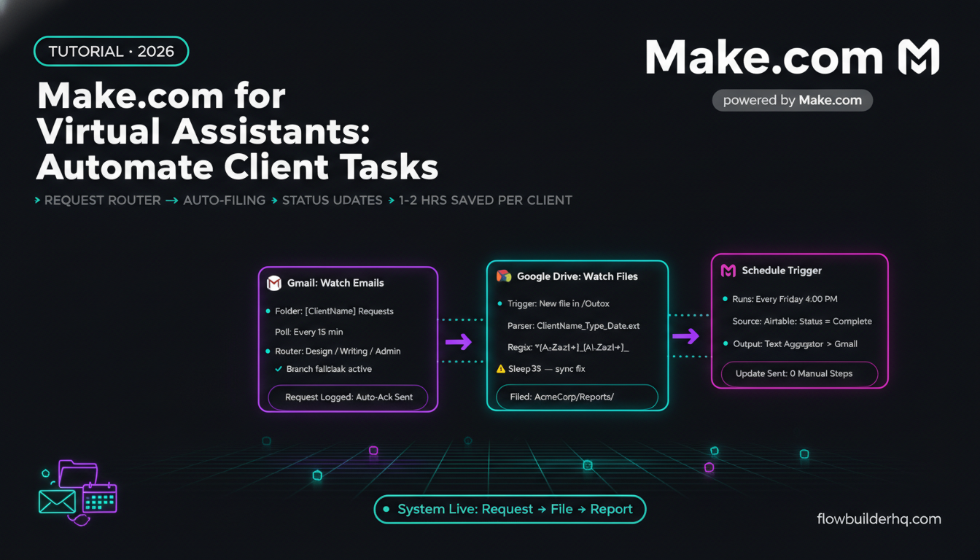Screen dimensions: 980x560
Task: Click the yellow warning icon beside Sleep
Action: (x=501, y=369)
